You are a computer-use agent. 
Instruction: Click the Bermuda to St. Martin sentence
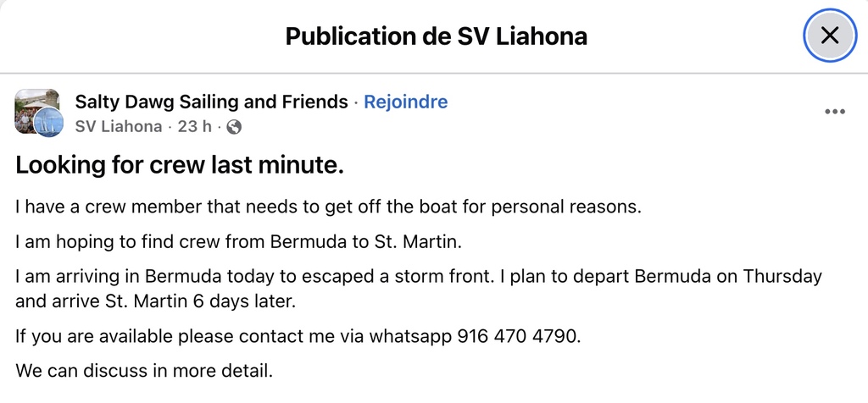(x=239, y=242)
